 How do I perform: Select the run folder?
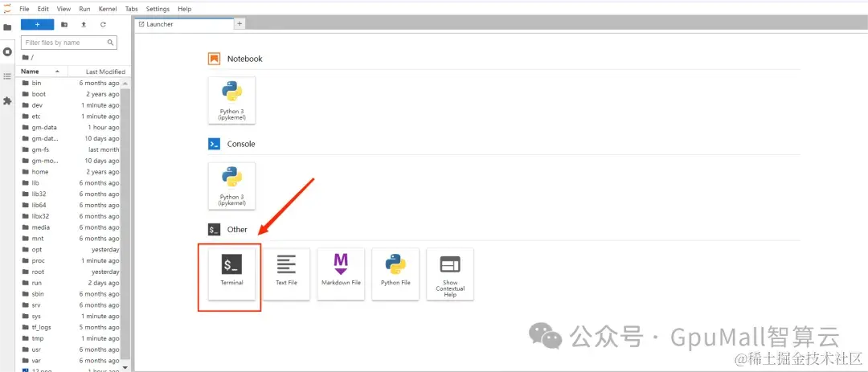click(x=70, y=283)
